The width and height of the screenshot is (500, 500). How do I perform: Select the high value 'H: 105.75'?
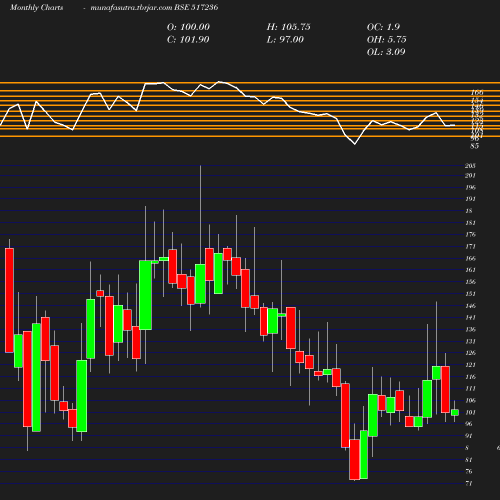coord(288,27)
